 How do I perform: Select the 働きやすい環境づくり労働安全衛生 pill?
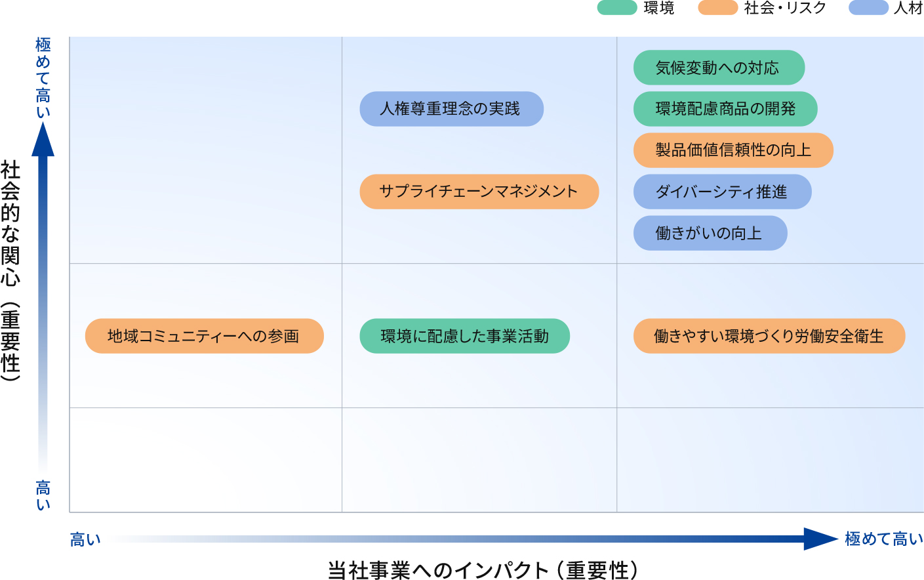tap(769, 336)
